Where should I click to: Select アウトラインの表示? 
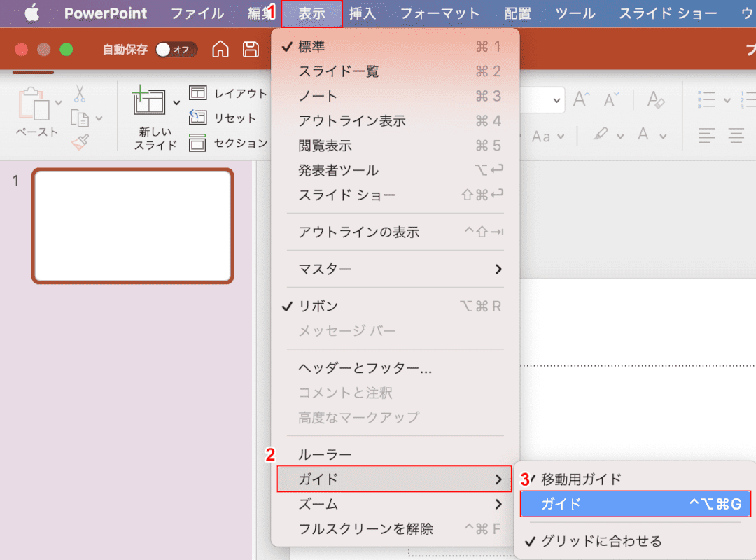click(x=395, y=232)
